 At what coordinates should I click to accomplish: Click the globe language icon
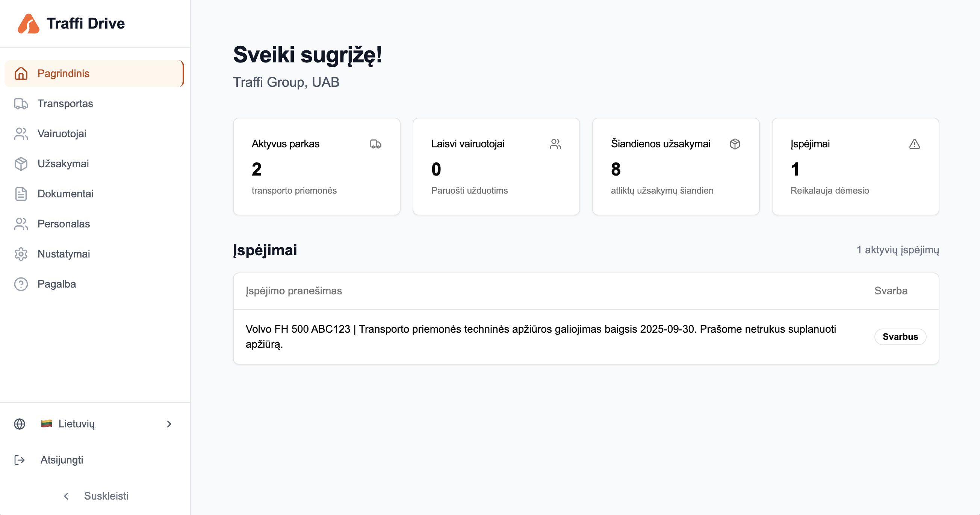pyautogui.click(x=20, y=424)
